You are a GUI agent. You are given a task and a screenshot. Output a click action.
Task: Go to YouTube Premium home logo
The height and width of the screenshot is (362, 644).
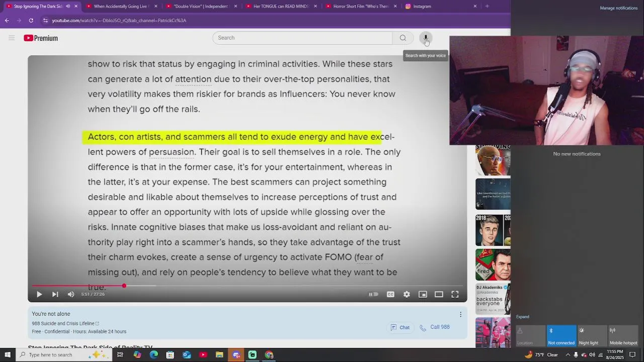point(41,38)
